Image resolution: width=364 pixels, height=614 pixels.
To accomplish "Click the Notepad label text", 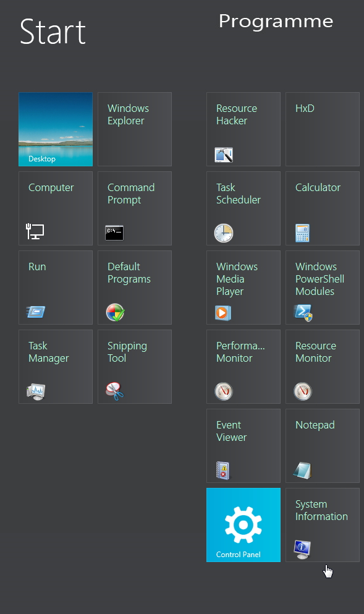I will pyautogui.click(x=315, y=425).
